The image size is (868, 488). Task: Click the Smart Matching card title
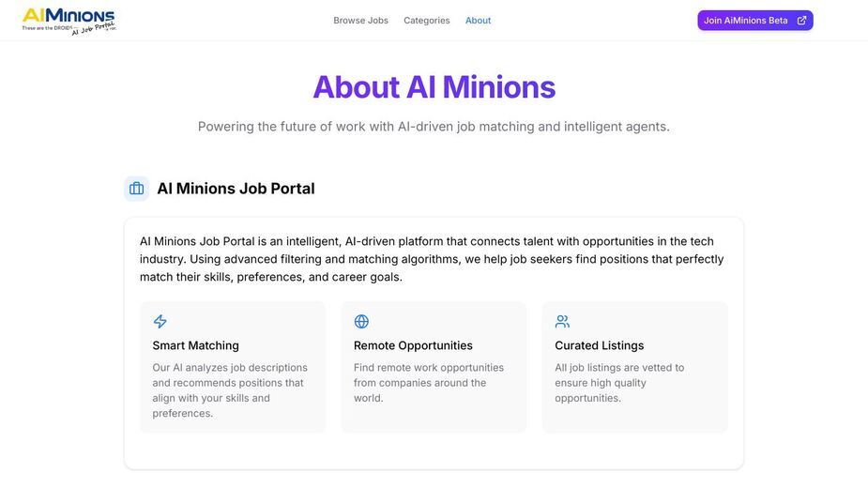195,345
